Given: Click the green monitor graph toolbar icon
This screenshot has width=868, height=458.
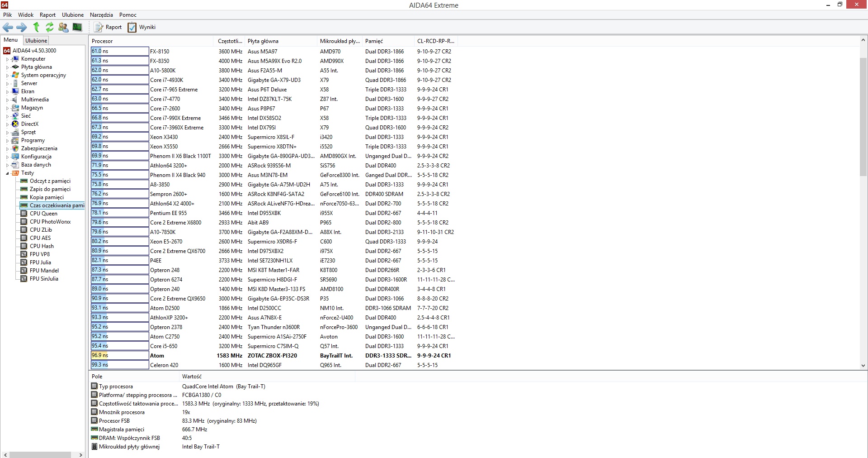Looking at the screenshot, I should [77, 27].
